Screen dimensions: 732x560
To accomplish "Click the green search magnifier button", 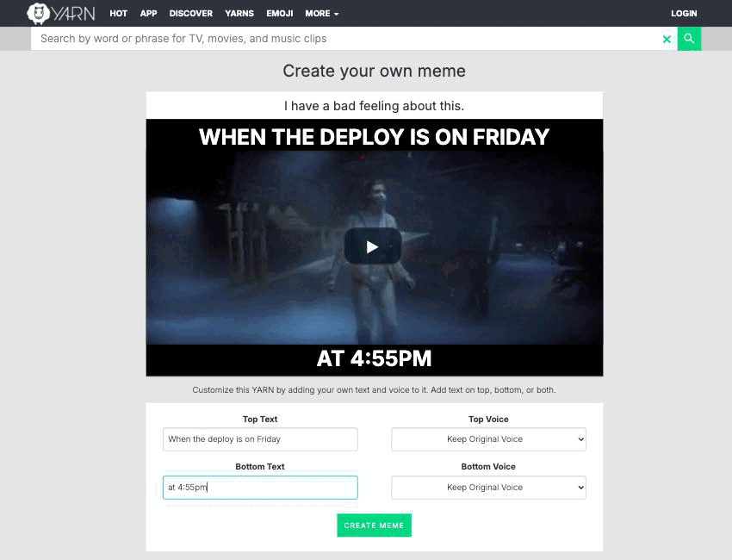I will [x=689, y=39].
